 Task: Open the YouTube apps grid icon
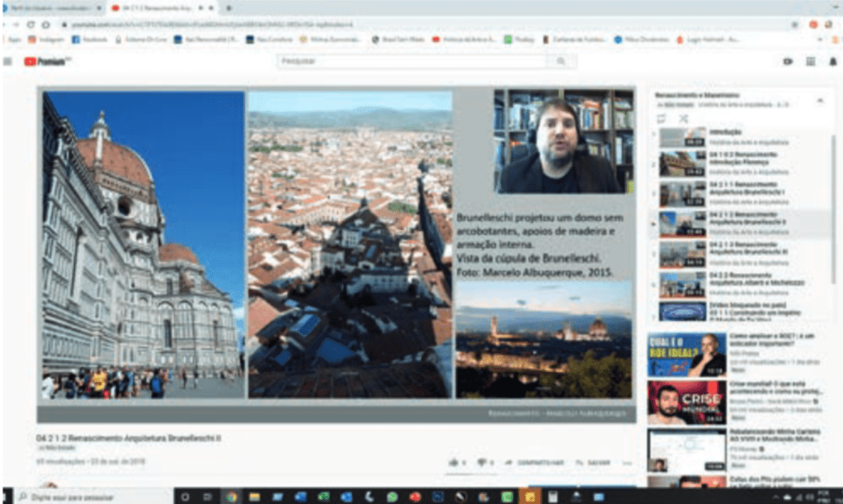[x=810, y=62]
